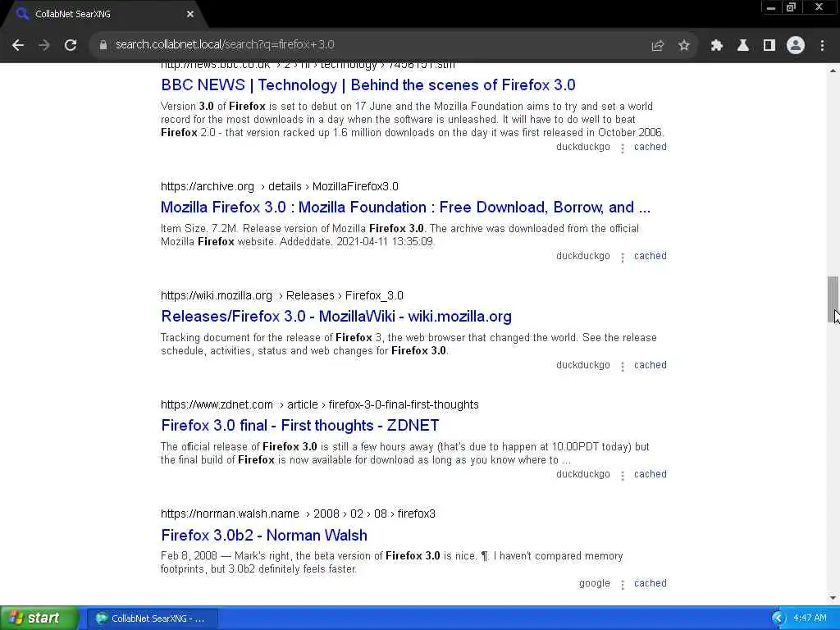
Task: Open Releases/Firefox 3.0 MozillaWiki result
Action: click(x=336, y=317)
